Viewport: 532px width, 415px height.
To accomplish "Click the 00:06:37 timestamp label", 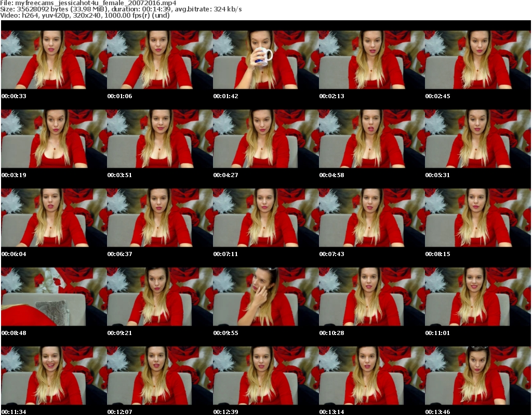I will (120, 254).
